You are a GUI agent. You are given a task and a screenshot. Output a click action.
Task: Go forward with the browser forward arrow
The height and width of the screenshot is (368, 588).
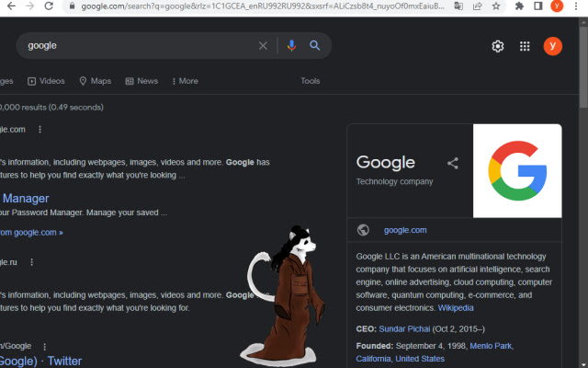[30, 6]
